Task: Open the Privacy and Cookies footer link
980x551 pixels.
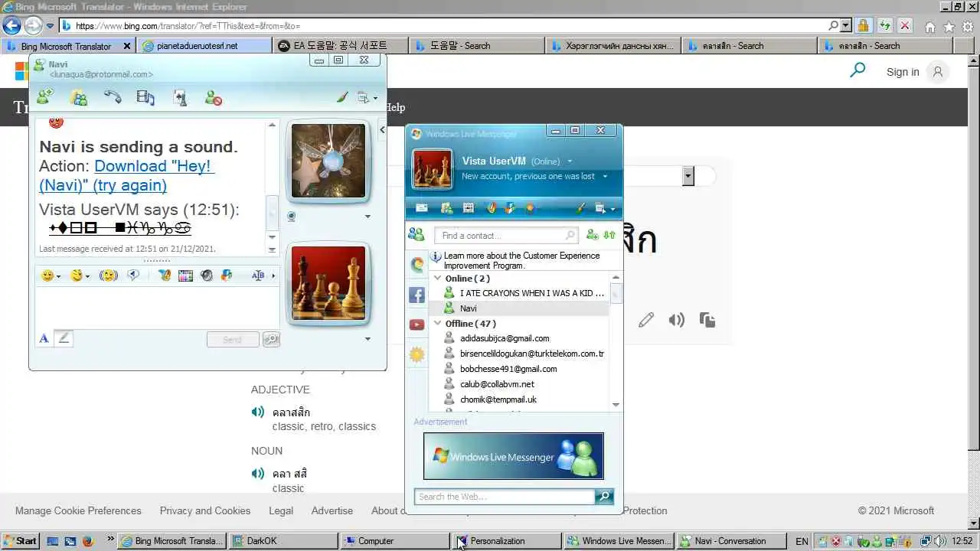Action: (x=205, y=510)
